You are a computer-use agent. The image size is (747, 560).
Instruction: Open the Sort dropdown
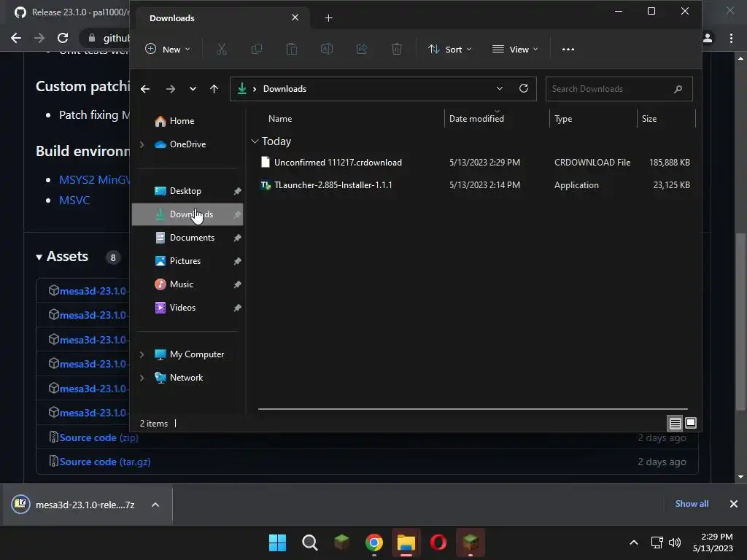pos(449,49)
